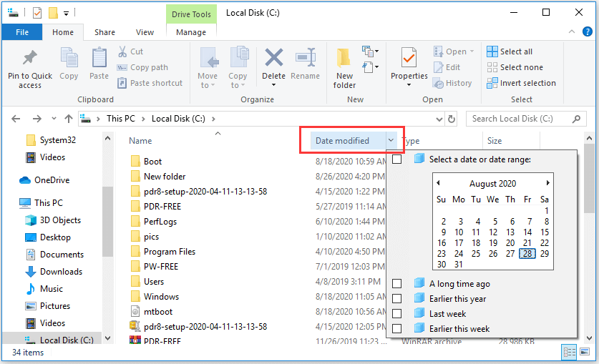Image resolution: width=599 pixels, height=364 pixels.
Task: Open the Date modified filter dropdown arrow
Action: 391,140
